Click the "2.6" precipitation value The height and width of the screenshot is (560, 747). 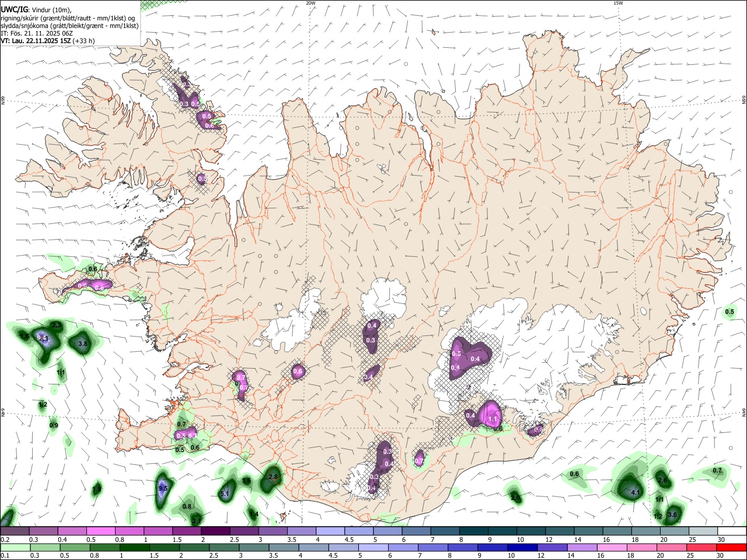click(662, 480)
